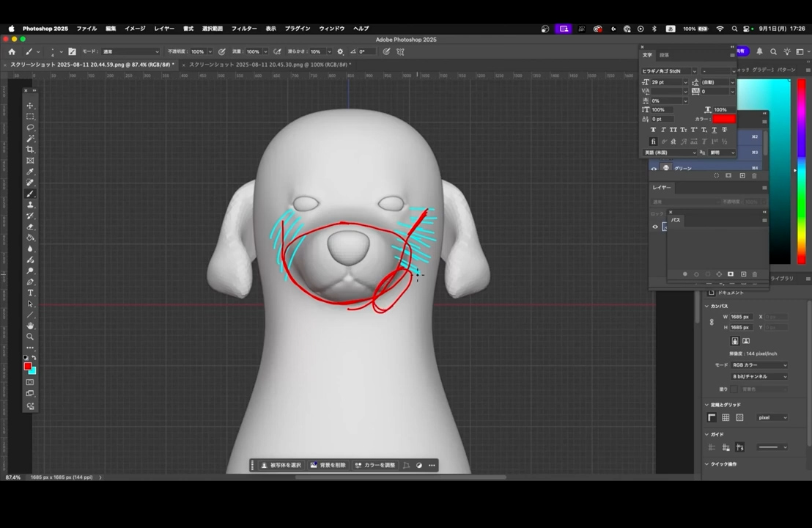The image size is (812, 528).
Task: Select the Lasso tool
Action: tap(30, 128)
